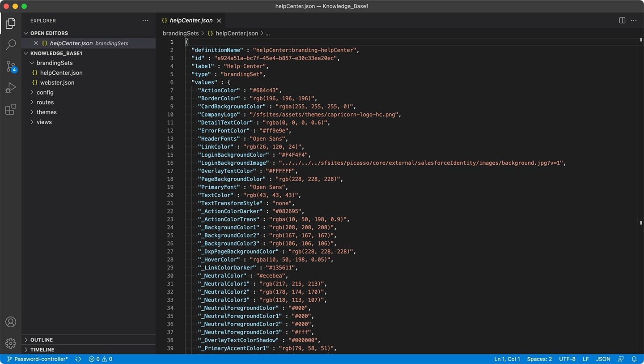Open the Manage gear settings icon
644x364 pixels.
[x=11, y=343]
